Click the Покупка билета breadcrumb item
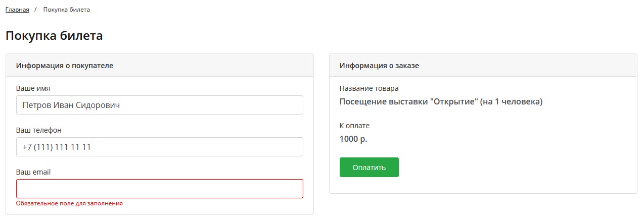 (x=67, y=10)
